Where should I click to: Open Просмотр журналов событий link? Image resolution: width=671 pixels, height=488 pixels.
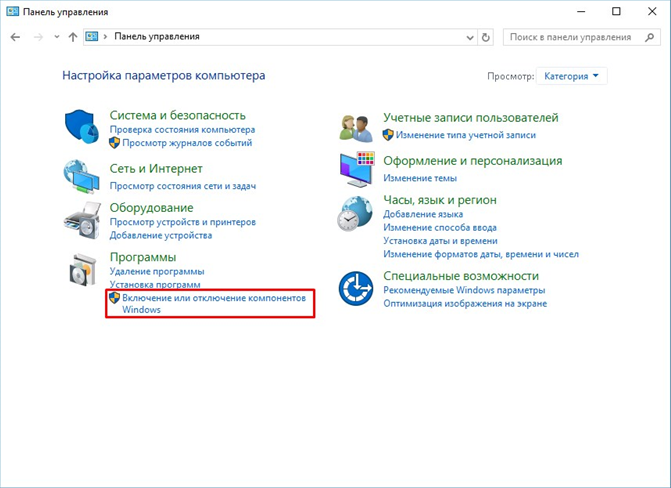pyautogui.click(x=187, y=143)
